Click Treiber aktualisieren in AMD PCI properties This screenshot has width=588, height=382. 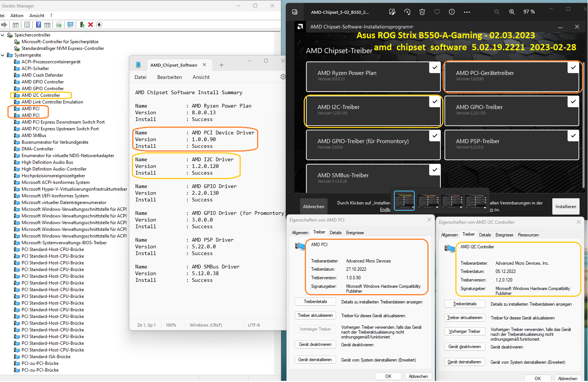click(315, 315)
